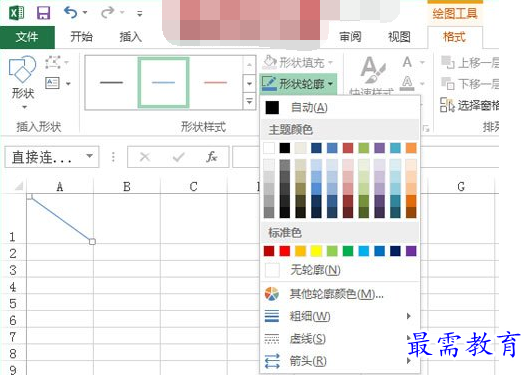Open the Name Box dropdown arrow
Screen dimensions: 529x376
[x=89, y=156]
